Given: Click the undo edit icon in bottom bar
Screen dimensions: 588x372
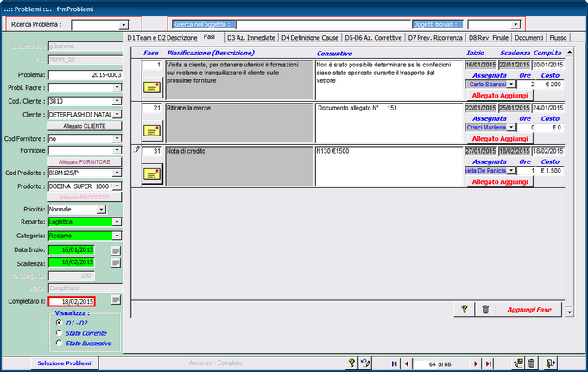Looking at the screenshot, I should 365,363.
